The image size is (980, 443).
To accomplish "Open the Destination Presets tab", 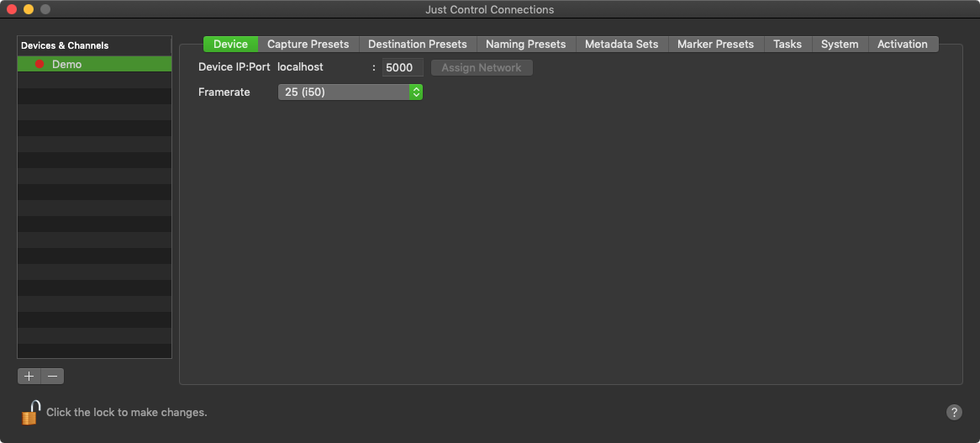I will click(418, 45).
